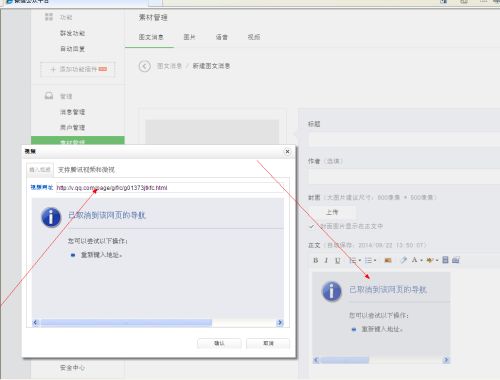Apply bulleted list in the editor toolbar
Image resolution: width=500 pixels, height=380 pixels.
click(x=368, y=260)
